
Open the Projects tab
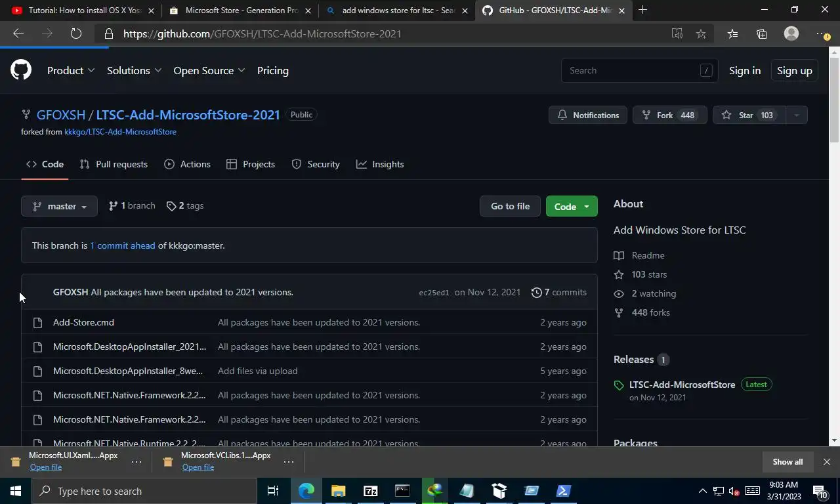click(x=251, y=164)
